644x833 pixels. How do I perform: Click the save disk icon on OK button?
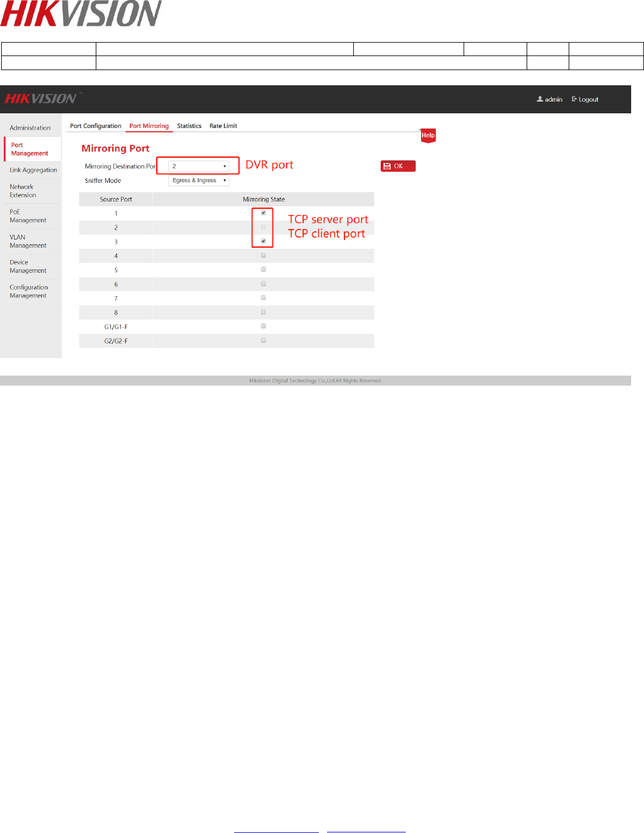[387, 166]
